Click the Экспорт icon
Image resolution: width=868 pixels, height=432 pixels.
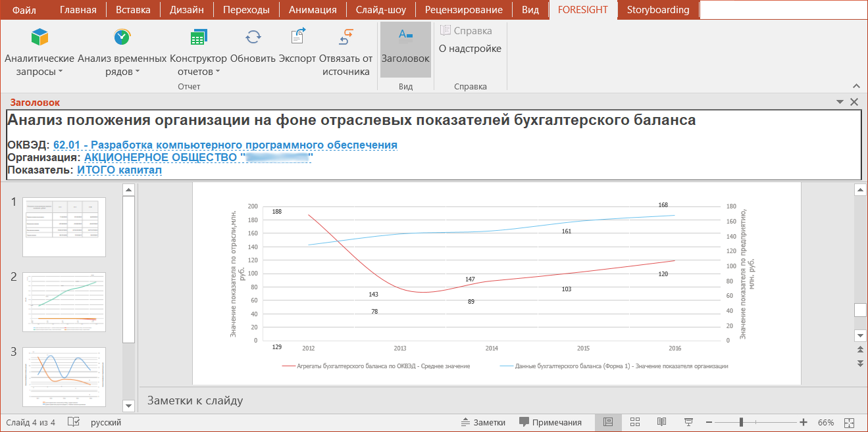pyautogui.click(x=297, y=37)
